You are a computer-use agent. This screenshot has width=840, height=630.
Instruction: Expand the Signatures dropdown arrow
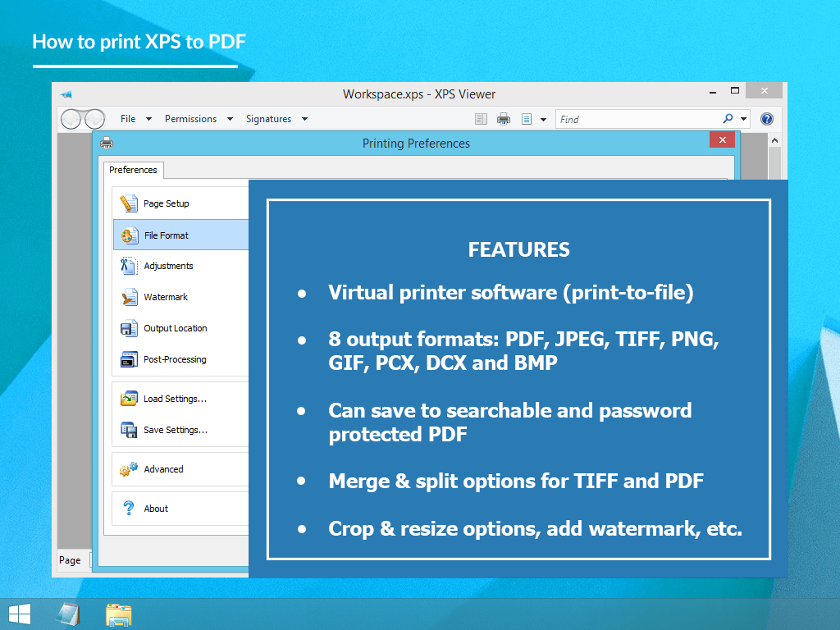pos(304,119)
